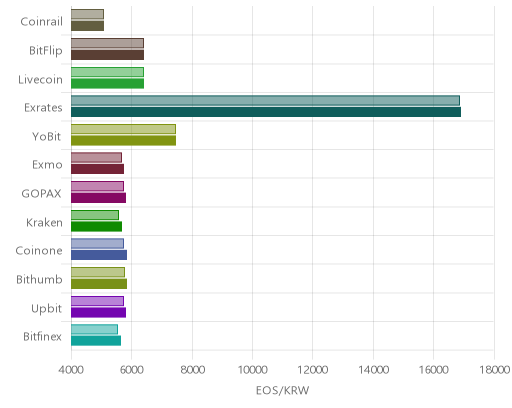Image resolution: width=512 pixels, height=408 pixels.
Task: Click the light purple Upbit bar
Action: coord(97,301)
